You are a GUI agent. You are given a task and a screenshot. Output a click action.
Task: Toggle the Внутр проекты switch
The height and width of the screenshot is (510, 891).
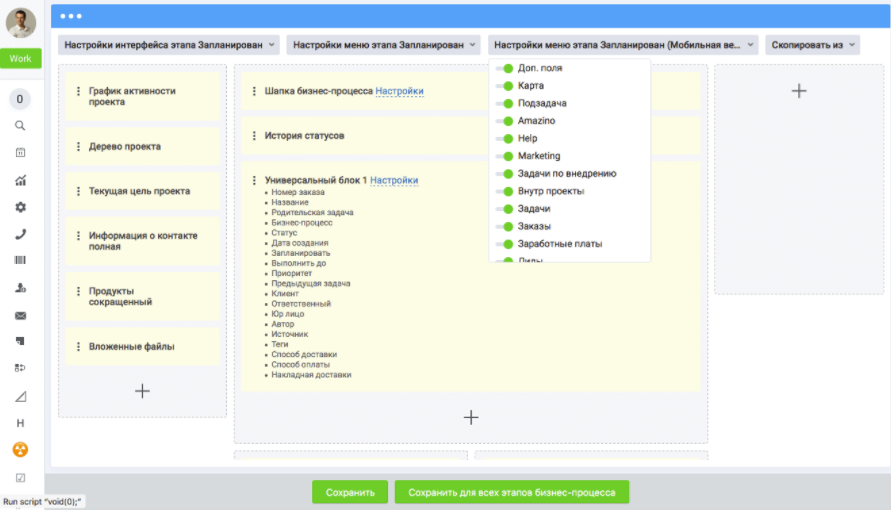505,191
